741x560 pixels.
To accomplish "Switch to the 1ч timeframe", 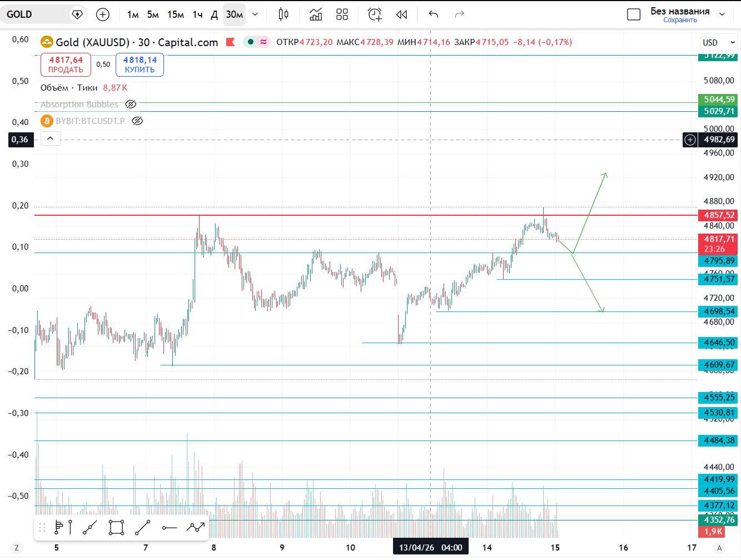I will [197, 14].
